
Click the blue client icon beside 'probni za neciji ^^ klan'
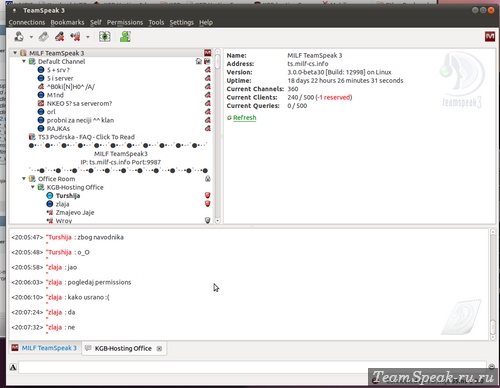coord(41,120)
